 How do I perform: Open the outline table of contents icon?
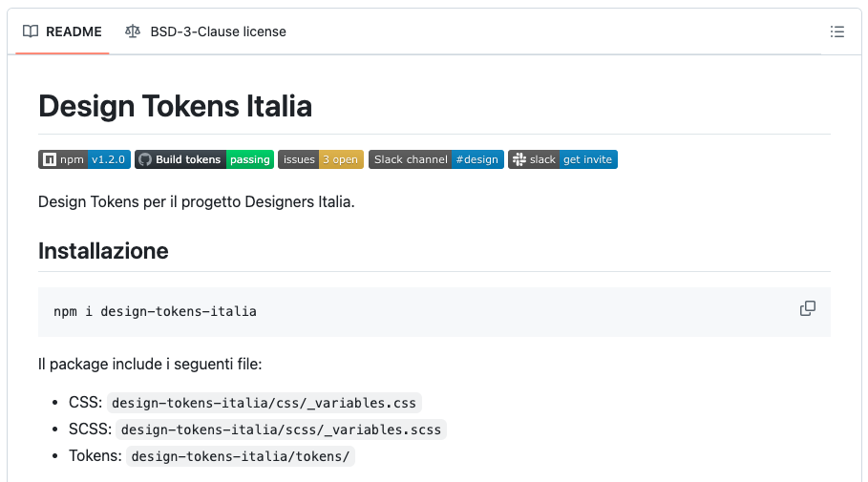point(837,31)
